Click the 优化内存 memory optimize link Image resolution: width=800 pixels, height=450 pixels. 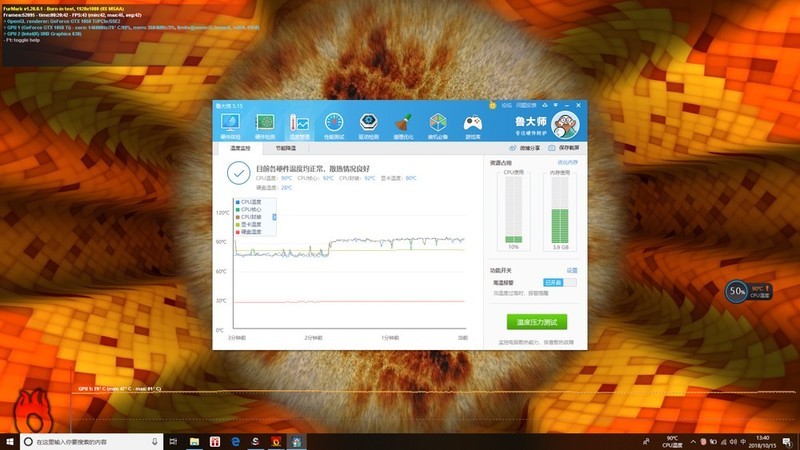click(x=567, y=163)
